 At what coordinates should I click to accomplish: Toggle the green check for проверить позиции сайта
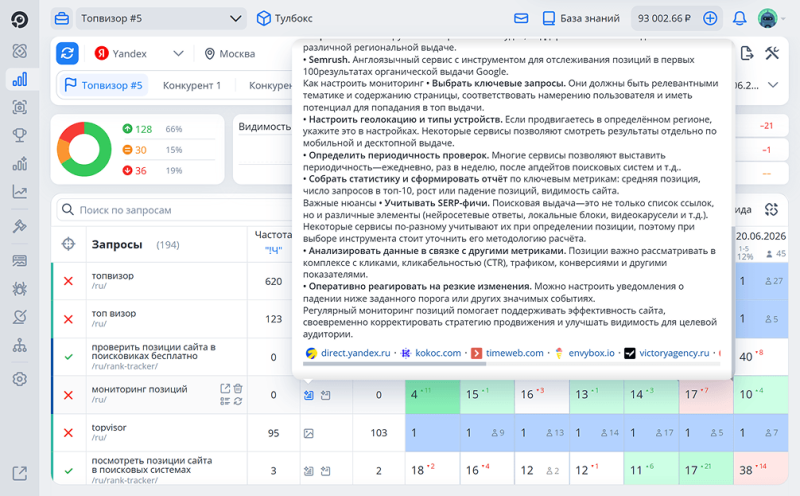click(x=68, y=357)
